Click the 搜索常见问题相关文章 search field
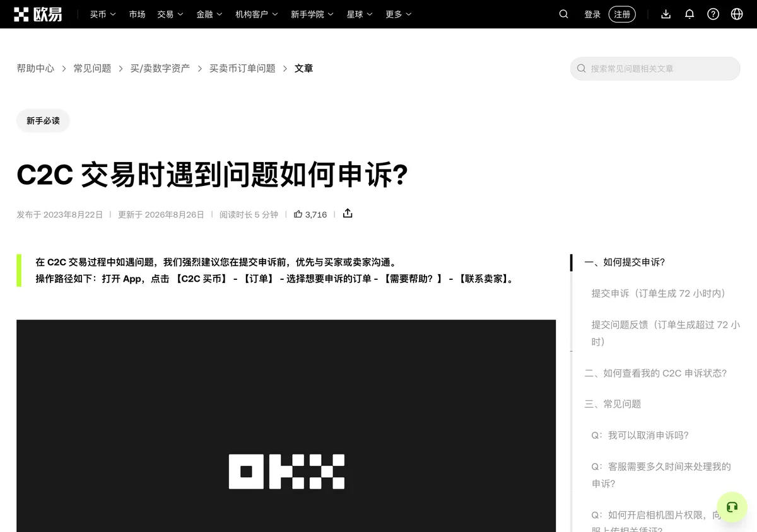This screenshot has height=532, width=757. [655, 68]
